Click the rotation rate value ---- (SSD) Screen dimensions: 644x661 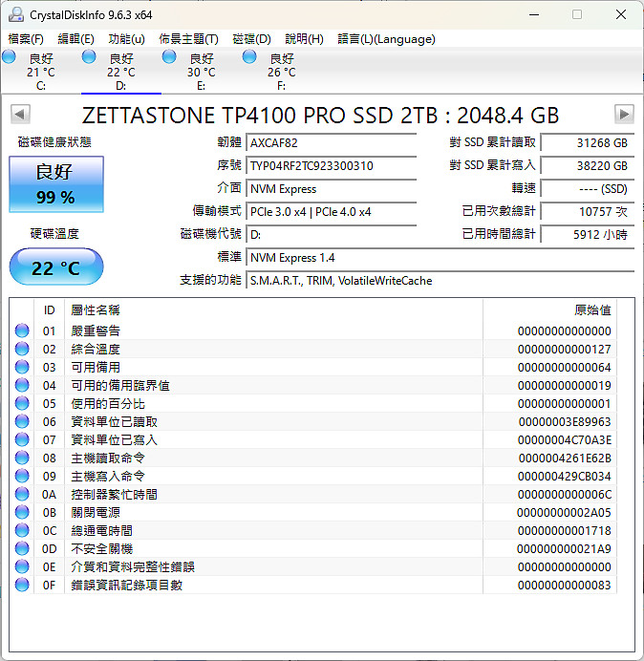[588, 189]
